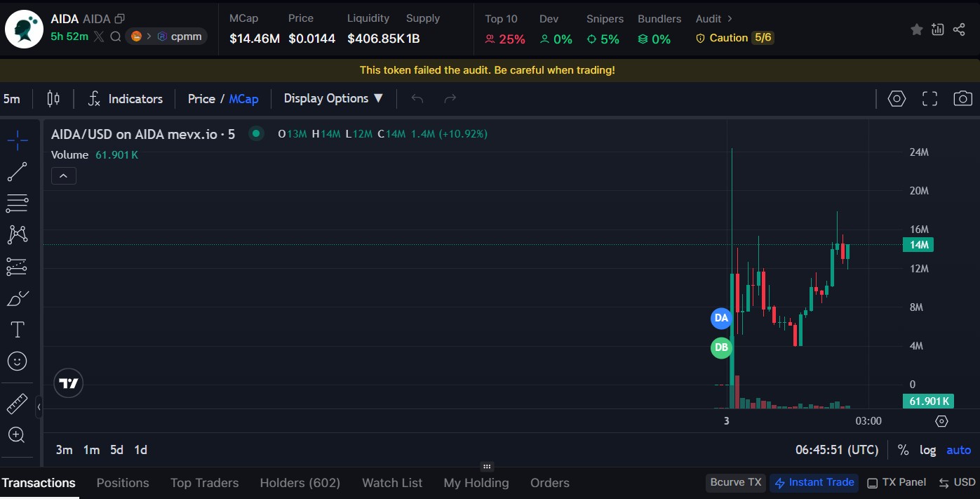The image size is (980, 499).
Task: Select the ruler measure tool
Action: (17, 404)
